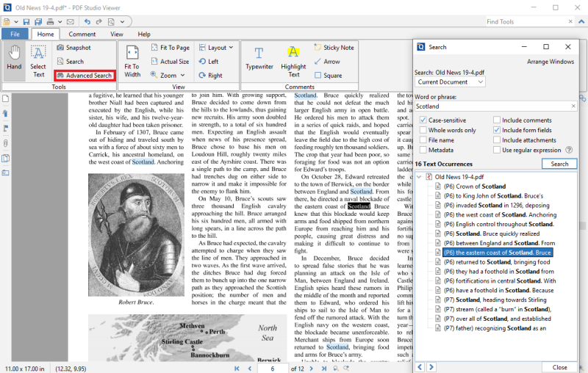Enable Metadata search option
The image size is (588, 373).
pos(423,150)
